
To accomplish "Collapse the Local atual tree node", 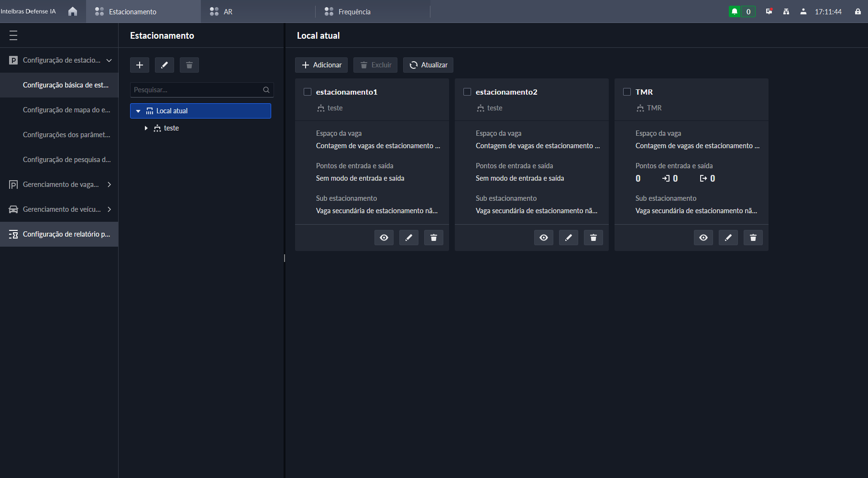I will (138, 111).
